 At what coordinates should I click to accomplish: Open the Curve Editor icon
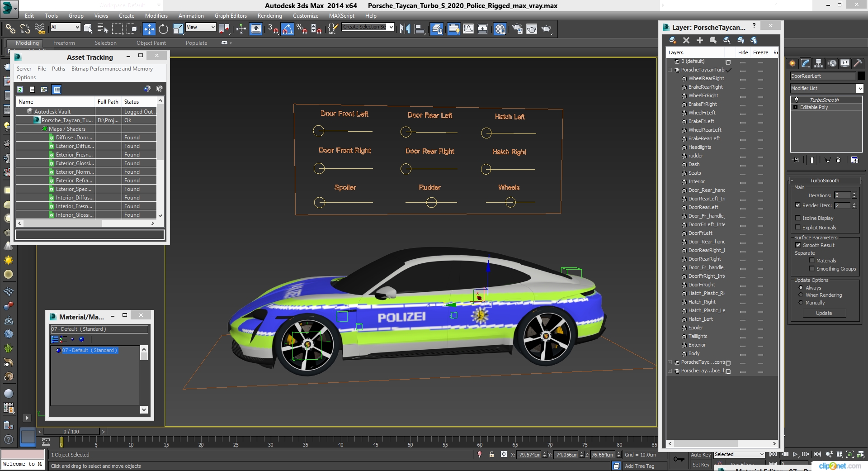pyautogui.click(x=468, y=29)
